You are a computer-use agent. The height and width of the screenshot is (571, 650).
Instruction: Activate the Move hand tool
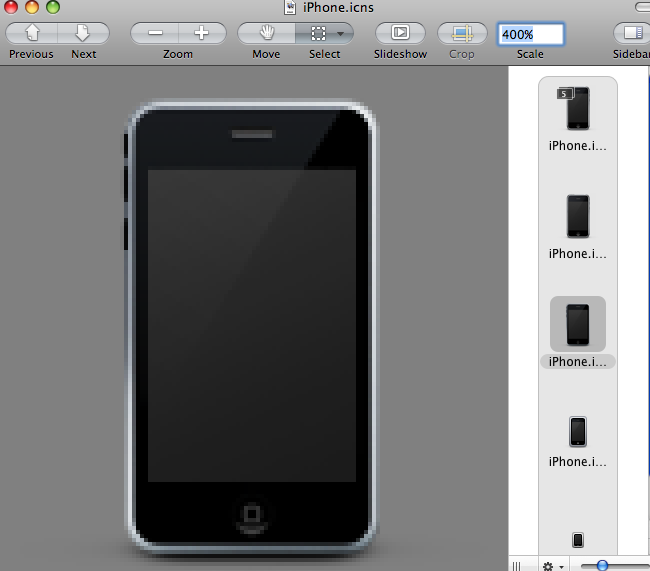click(267, 33)
